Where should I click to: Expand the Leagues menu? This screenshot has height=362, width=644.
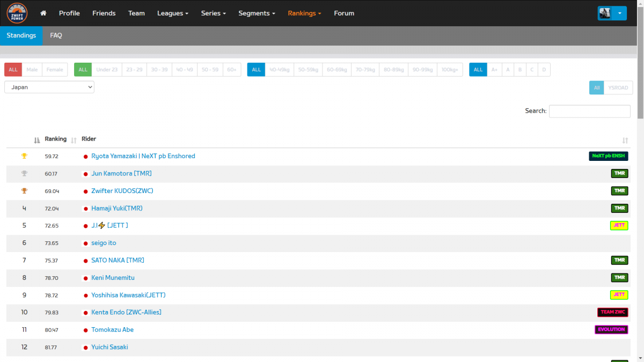(173, 13)
